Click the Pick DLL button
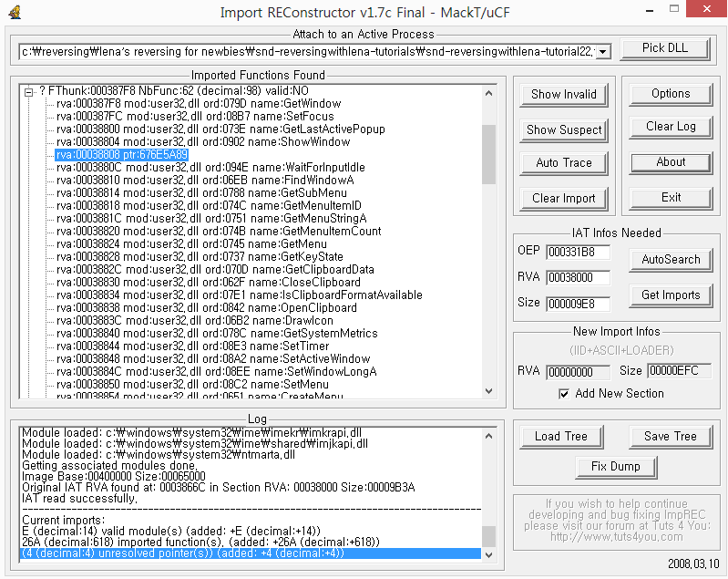 pos(665,47)
